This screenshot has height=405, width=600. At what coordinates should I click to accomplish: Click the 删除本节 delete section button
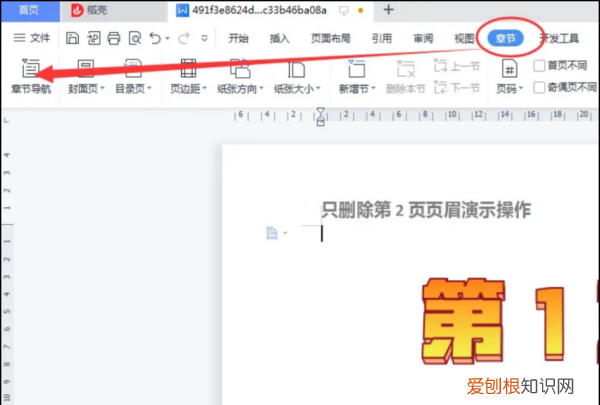(406, 77)
